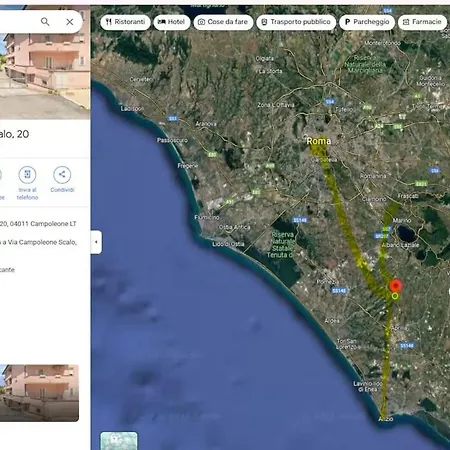The height and width of the screenshot is (450, 450).
Task: Show Trasporto pubblico on the map
Action: tap(296, 22)
